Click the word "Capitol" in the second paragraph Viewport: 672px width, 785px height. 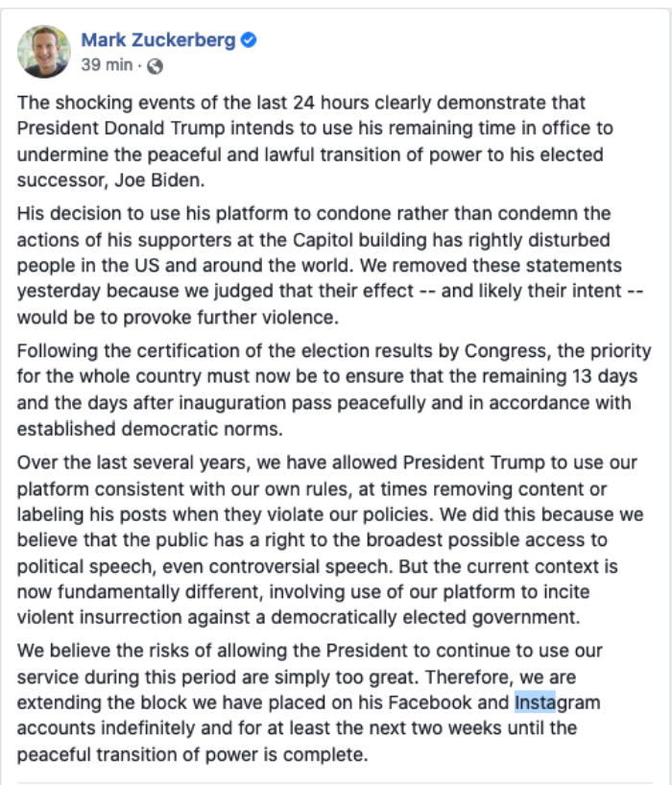(383, 239)
